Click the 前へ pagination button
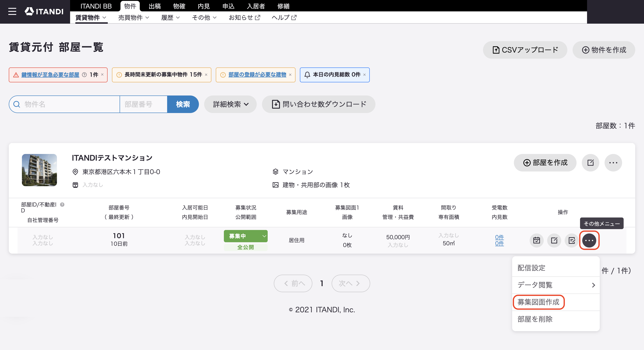The height and width of the screenshot is (350, 644). tap(293, 283)
